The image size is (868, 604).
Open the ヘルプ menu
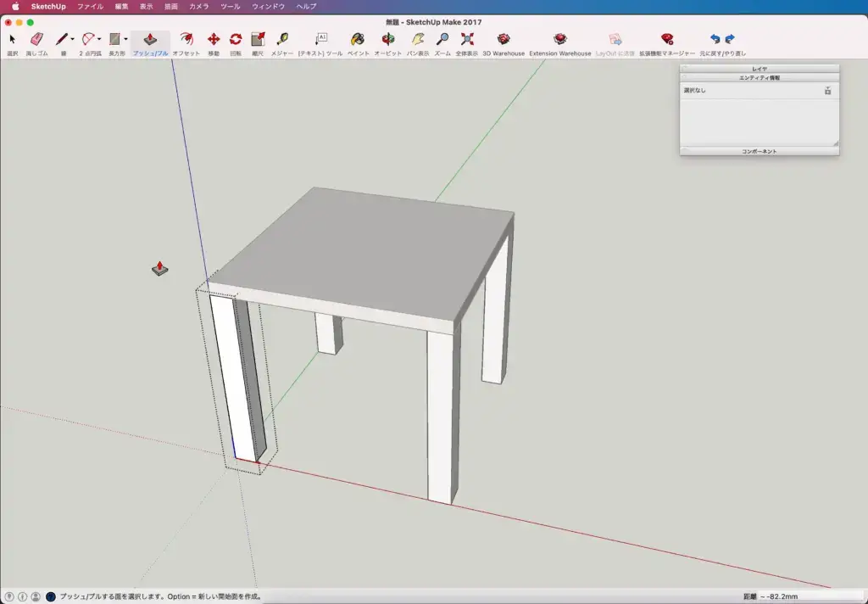pos(306,7)
